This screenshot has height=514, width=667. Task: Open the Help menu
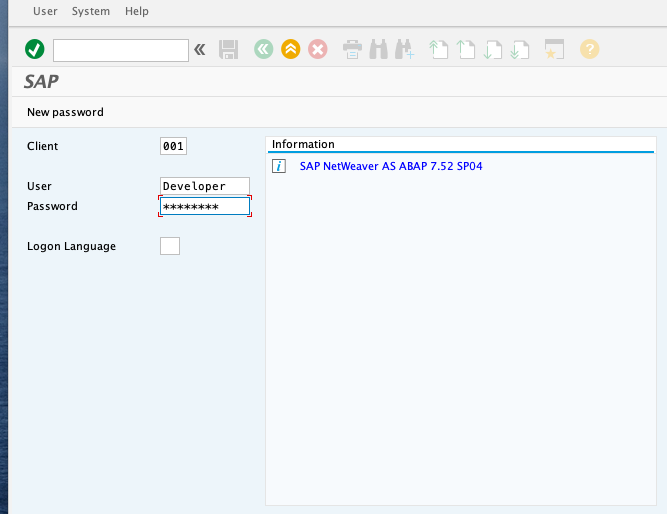pos(137,11)
